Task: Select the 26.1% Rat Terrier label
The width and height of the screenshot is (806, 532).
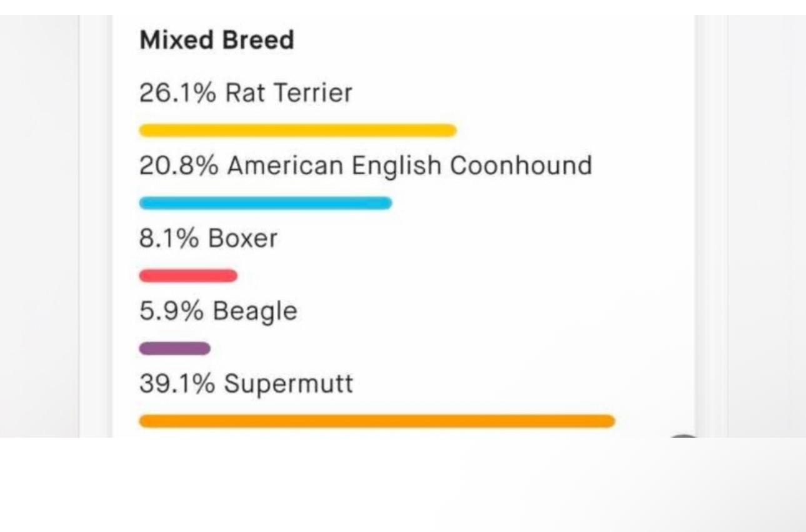Action: 246,94
